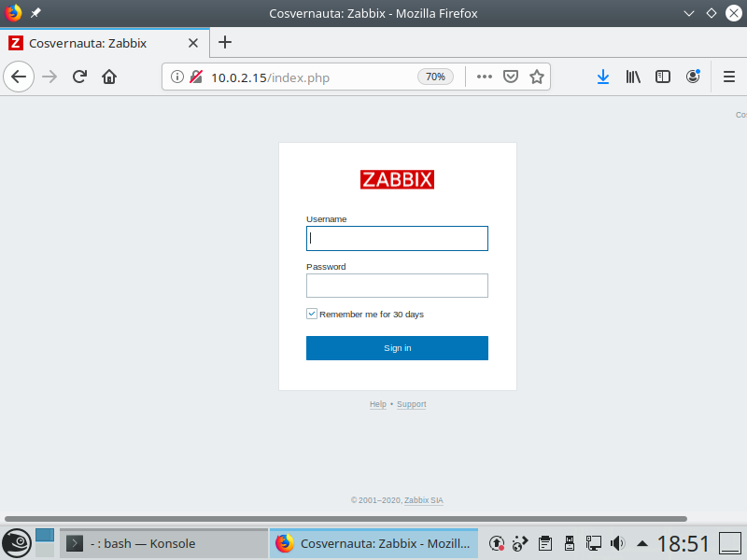Click the 18:51 clock

pyautogui.click(x=684, y=543)
